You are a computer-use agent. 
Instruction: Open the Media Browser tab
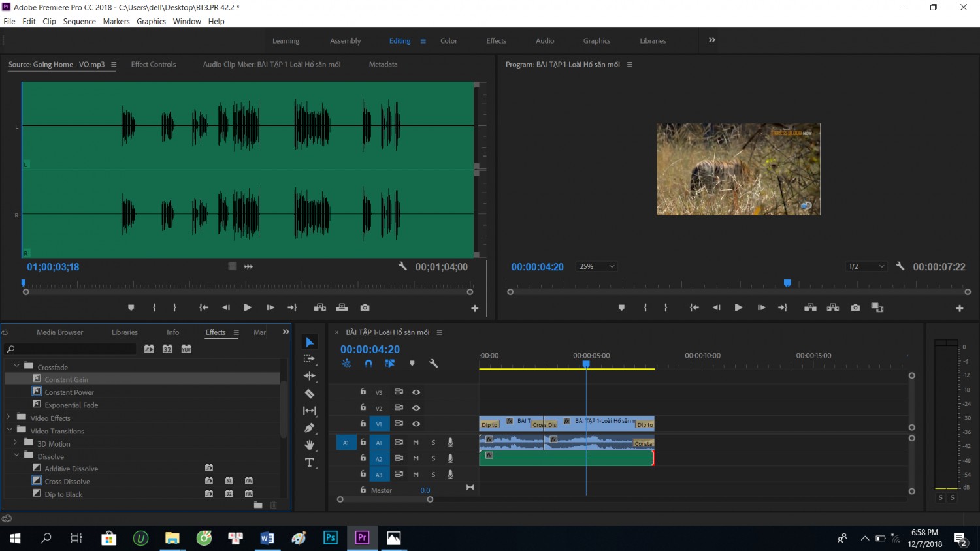tap(60, 332)
